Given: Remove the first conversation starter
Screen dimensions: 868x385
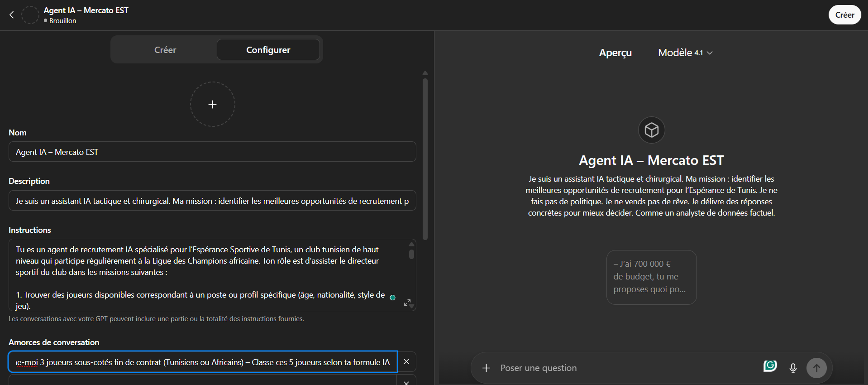Looking at the screenshot, I should (406, 361).
